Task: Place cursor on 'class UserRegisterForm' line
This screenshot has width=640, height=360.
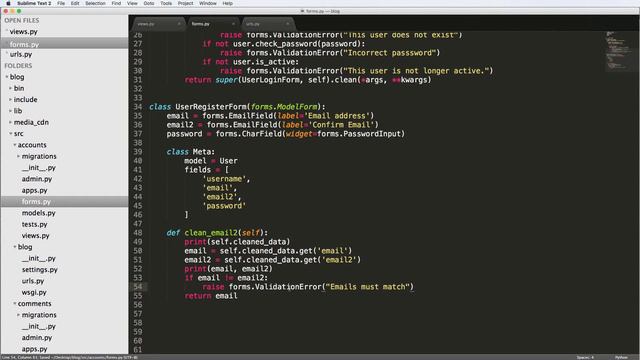Action: pos(237,107)
